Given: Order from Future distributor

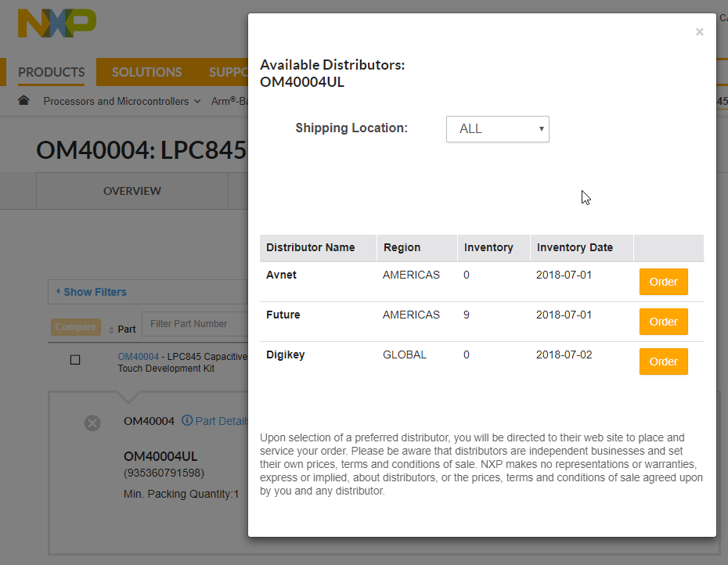Looking at the screenshot, I should [x=663, y=322].
